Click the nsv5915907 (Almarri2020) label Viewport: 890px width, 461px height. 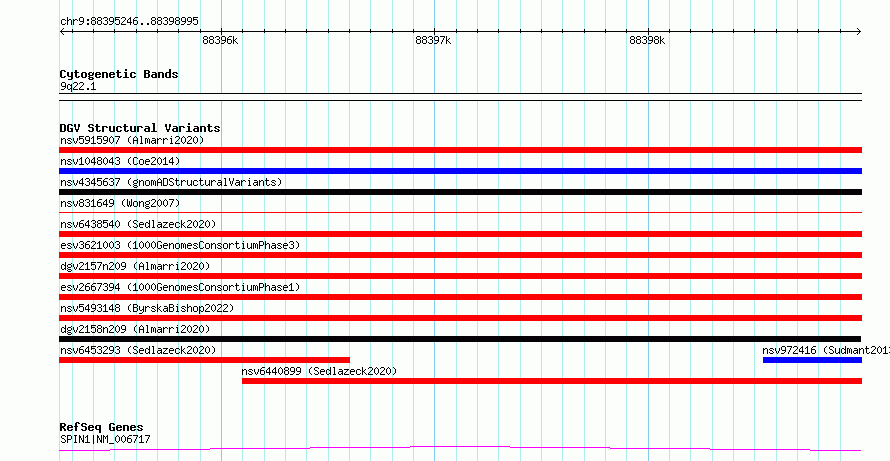(x=132, y=140)
